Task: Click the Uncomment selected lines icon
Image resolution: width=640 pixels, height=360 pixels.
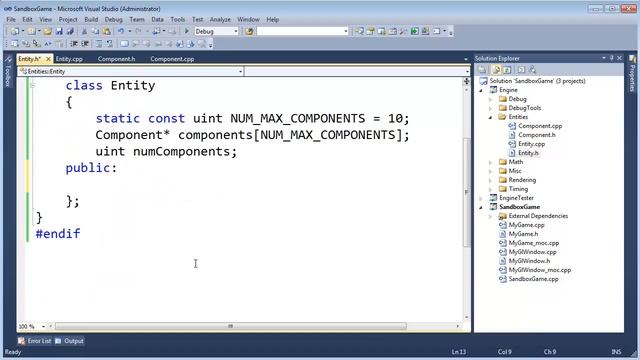Action: (x=109, y=44)
